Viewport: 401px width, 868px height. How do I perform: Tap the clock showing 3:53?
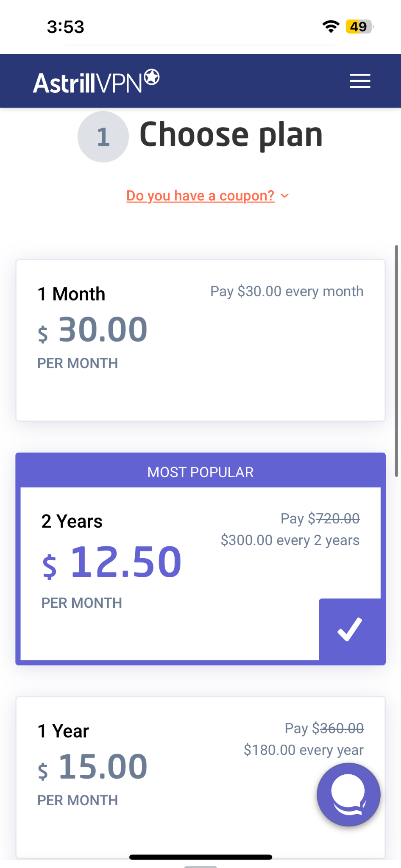[65, 26]
